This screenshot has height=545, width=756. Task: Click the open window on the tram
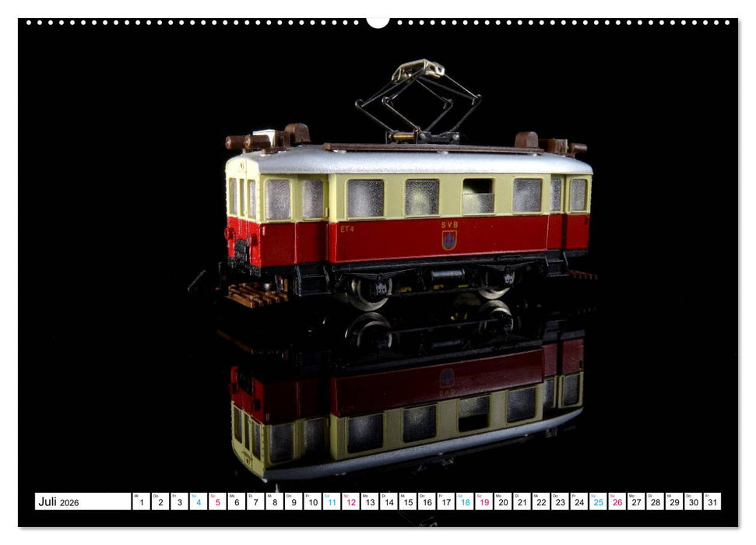[478, 196]
